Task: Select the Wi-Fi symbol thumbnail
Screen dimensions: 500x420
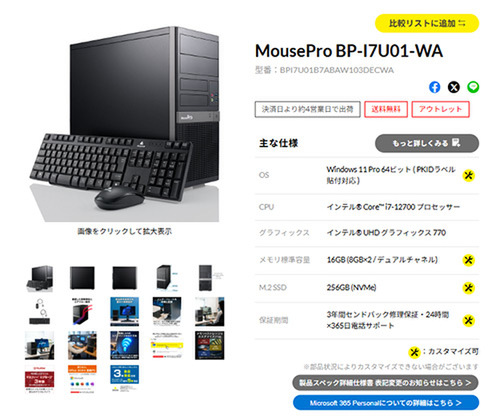Action: pyautogui.click(x=125, y=345)
